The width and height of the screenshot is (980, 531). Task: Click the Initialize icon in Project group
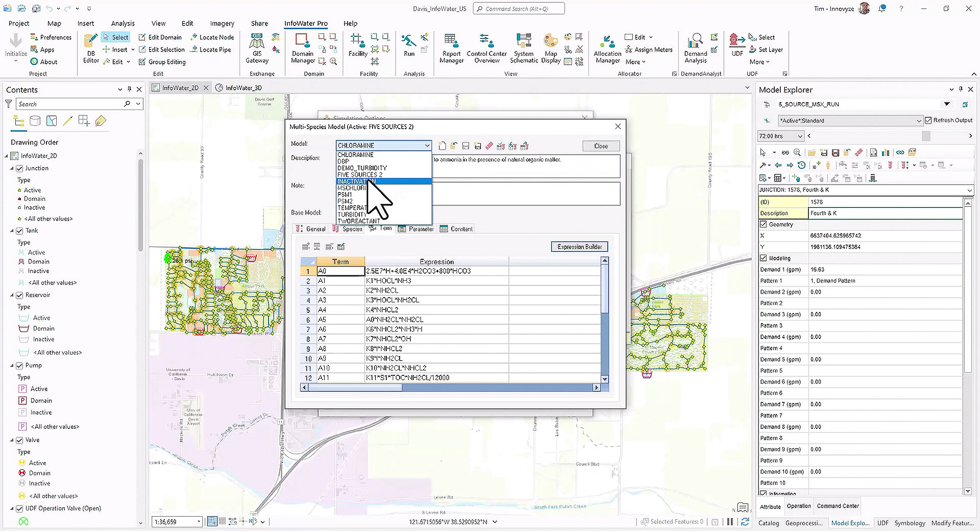tap(16, 45)
